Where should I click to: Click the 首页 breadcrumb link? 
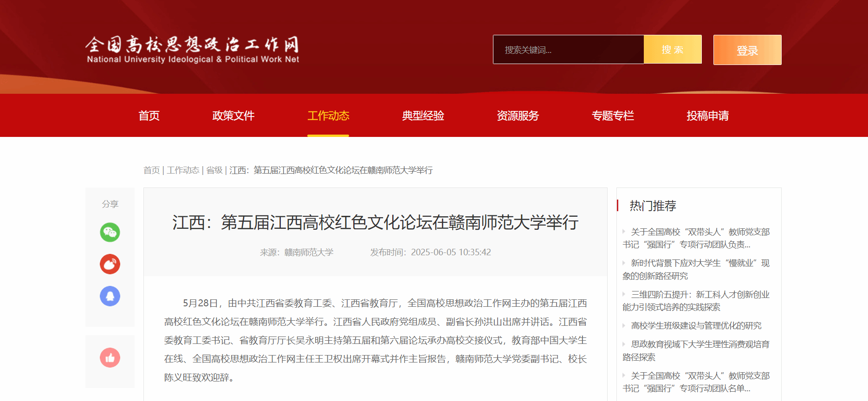click(151, 170)
